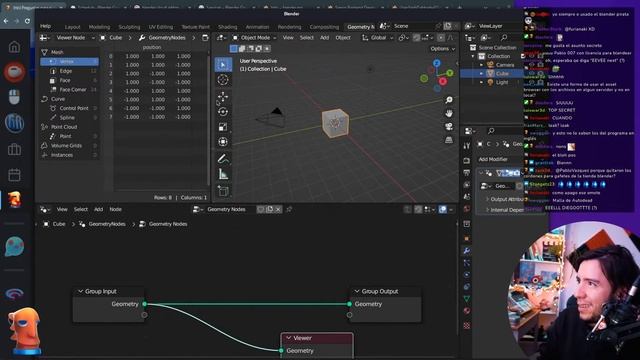Click the pan hand viewport gizmo
640x360 pixels.
[x=449, y=113]
